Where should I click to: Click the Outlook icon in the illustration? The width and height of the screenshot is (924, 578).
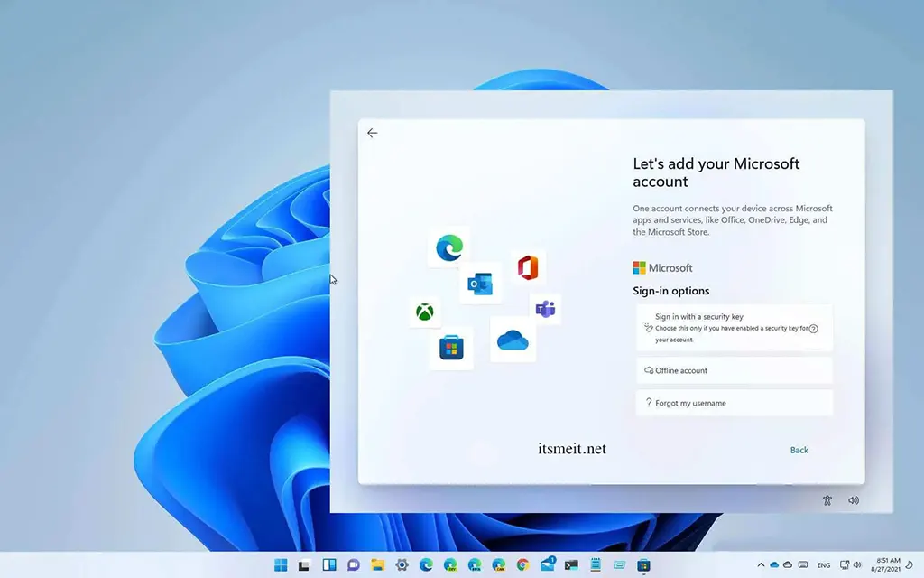479,283
